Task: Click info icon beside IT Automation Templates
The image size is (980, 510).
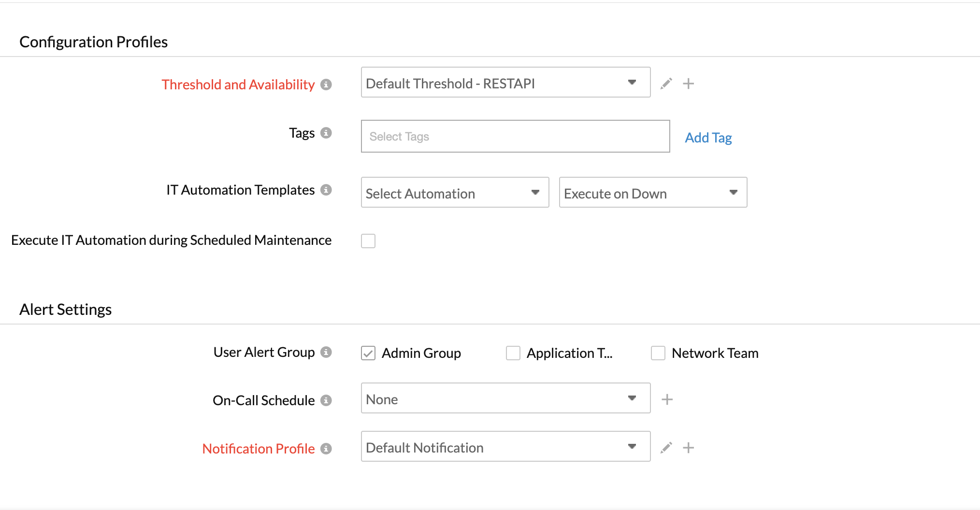Action: [x=326, y=190]
